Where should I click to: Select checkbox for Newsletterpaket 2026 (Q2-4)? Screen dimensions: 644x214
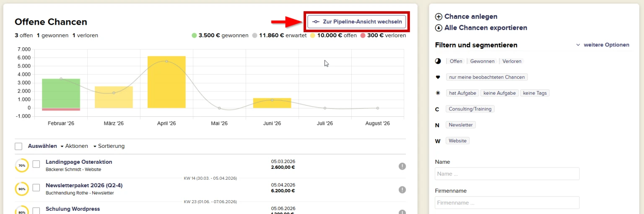(36, 188)
